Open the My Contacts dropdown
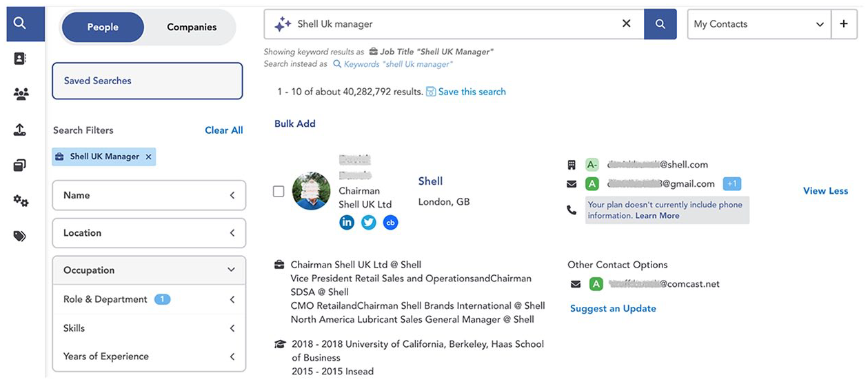Viewport: 868px width, 382px height. tap(759, 24)
